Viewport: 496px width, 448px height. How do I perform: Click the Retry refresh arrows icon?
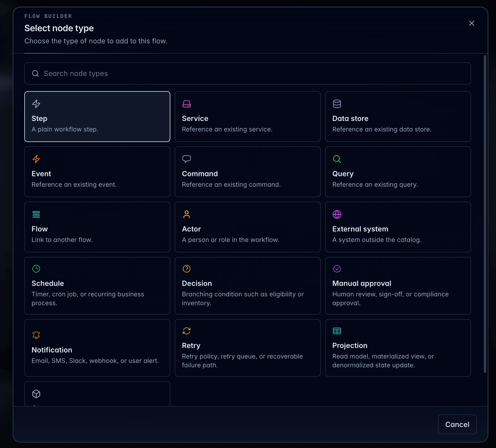pyautogui.click(x=187, y=331)
